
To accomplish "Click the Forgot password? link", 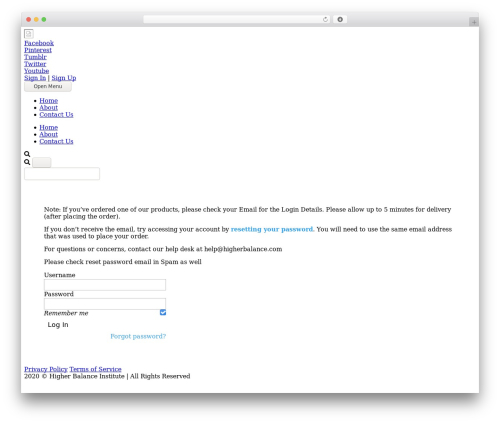I will [x=138, y=336].
